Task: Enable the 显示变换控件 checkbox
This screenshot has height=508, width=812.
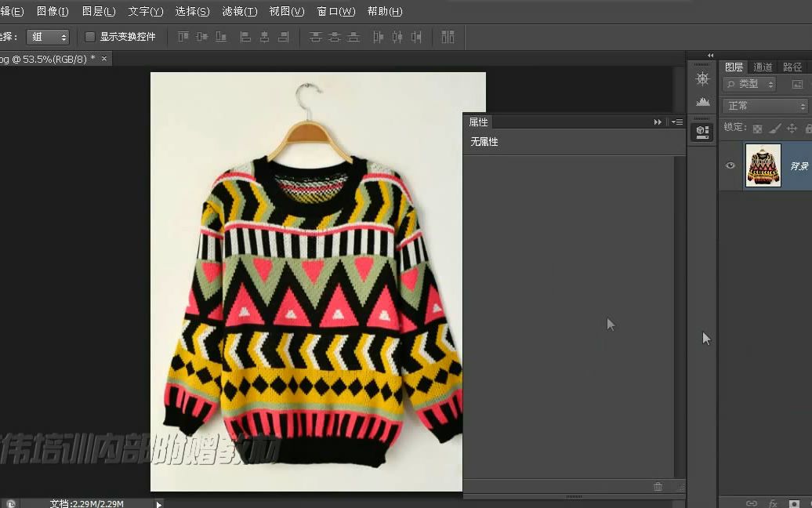Action: point(91,36)
